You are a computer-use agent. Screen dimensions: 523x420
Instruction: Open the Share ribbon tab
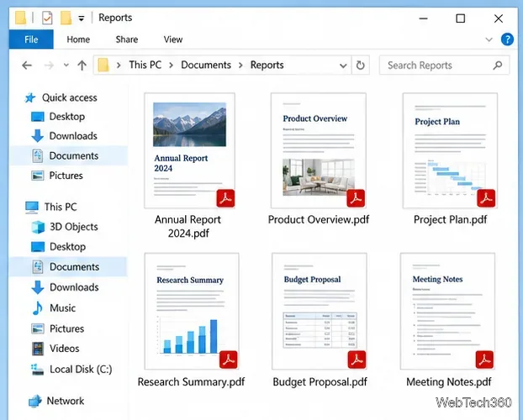pos(127,39)
